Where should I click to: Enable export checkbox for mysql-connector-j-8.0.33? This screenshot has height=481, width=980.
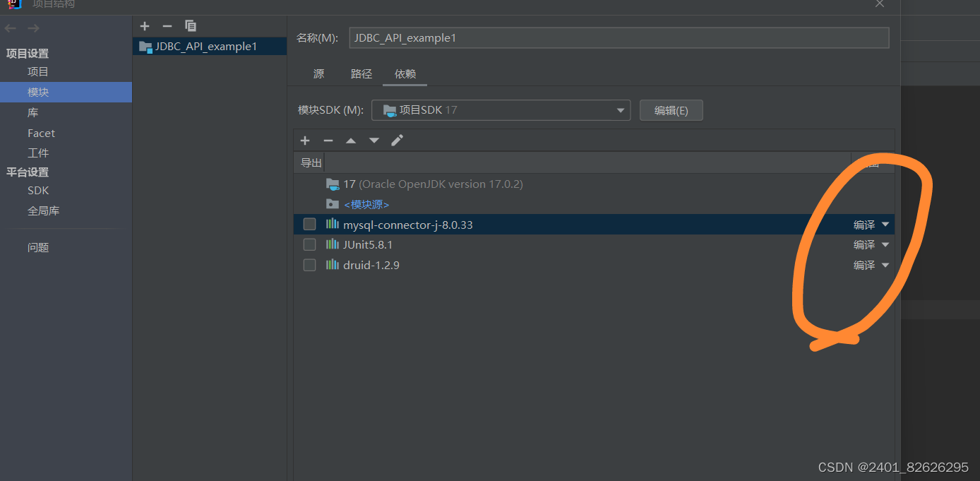(309, 224)
